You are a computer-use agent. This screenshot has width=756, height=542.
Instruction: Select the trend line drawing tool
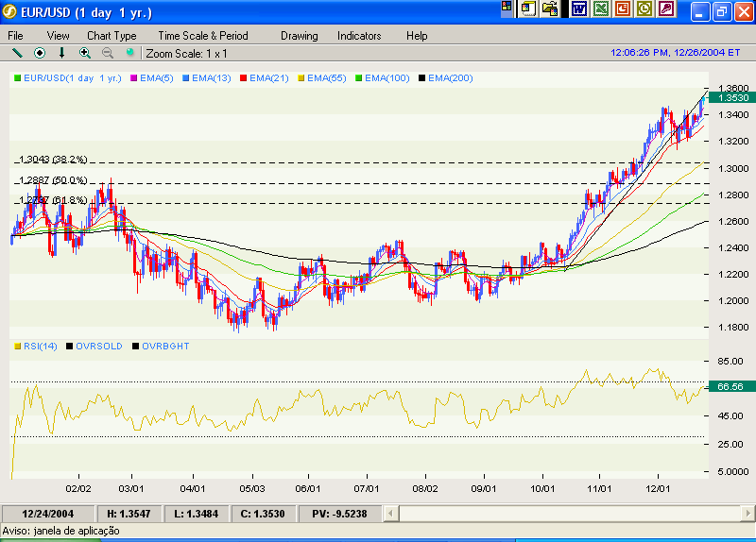coord(17,53)
